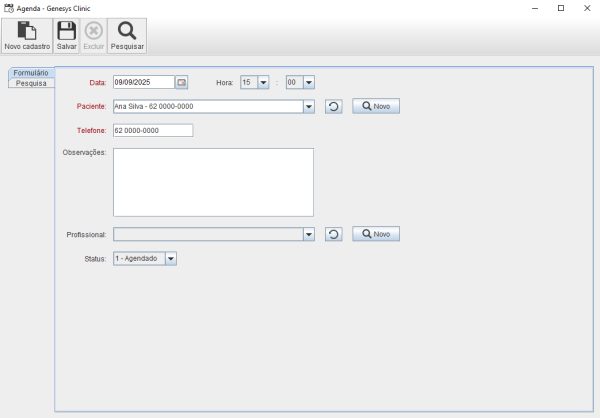
Task: Click inside the Observações text area
Action: click(213, 182)
